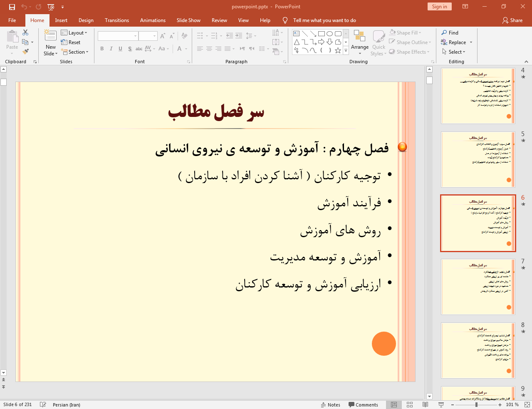Screen dimensions: 532x409
Task: Click the Cut scissors icon
Action: 25,32
